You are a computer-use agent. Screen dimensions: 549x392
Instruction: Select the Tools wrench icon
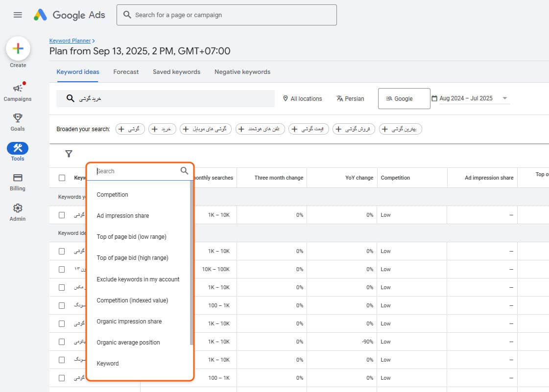point(18,148)
